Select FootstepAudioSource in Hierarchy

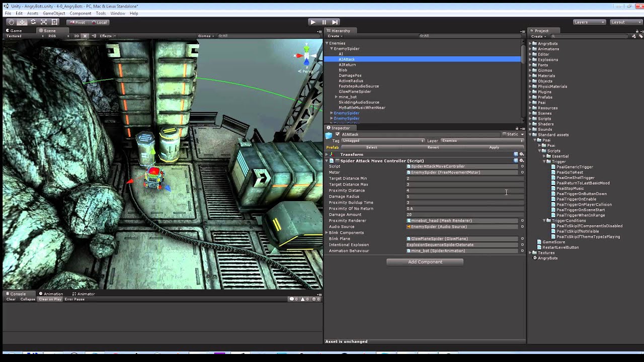point(359,86)
